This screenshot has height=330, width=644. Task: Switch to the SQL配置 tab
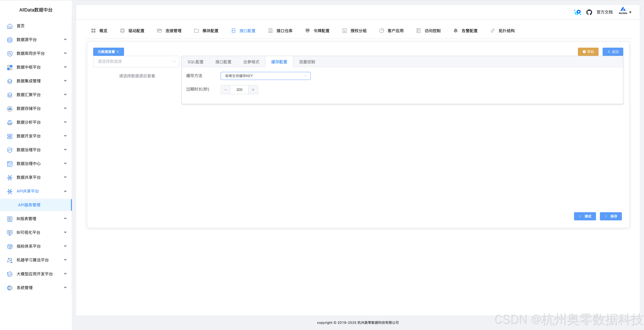coord(195,62)
